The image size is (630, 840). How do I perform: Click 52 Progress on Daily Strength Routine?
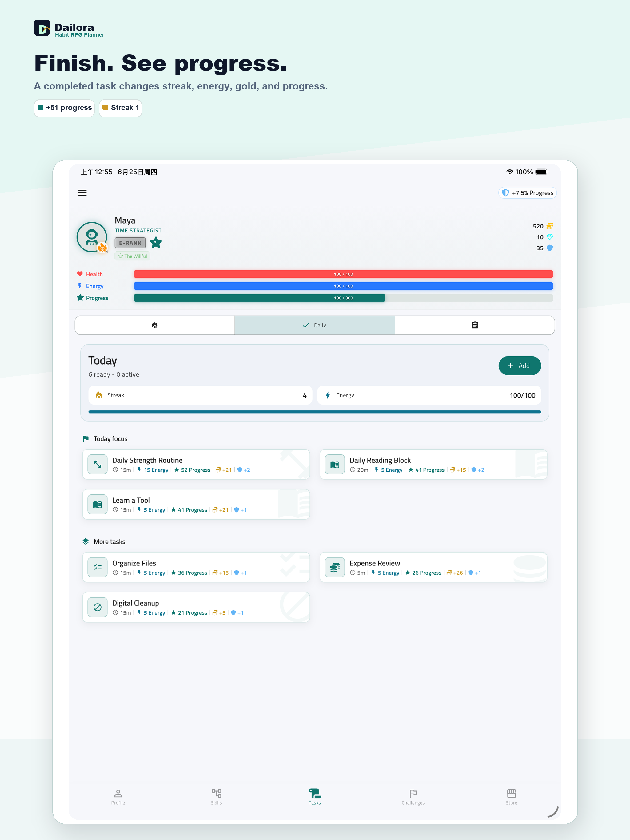tap(192, 470)
